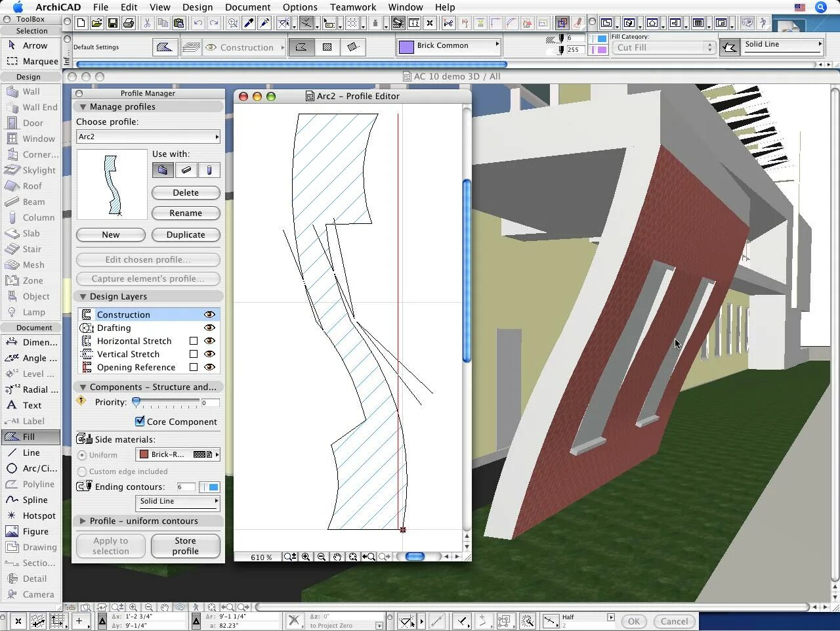Adjust the Priority slider handle
Image resolution: width=840 pixels, height=631 pixels.
pyautogui.click(x=136, y=402)
